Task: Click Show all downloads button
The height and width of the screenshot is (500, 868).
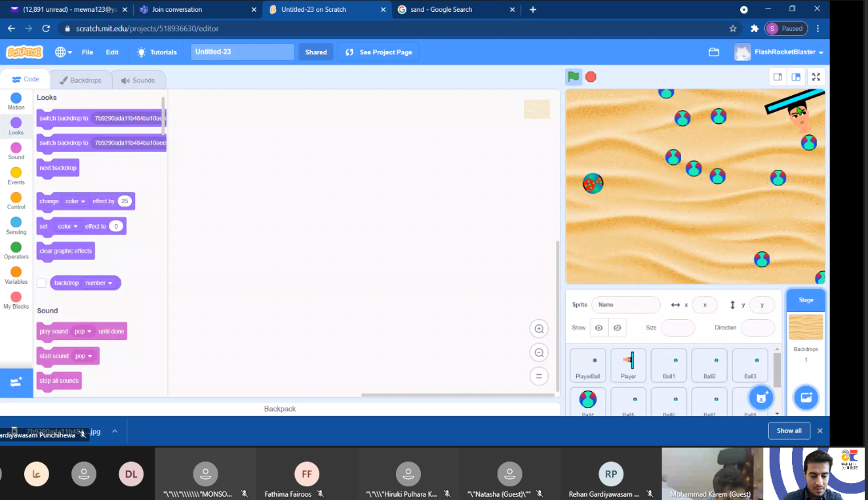Action: click(x=789, y=431)
